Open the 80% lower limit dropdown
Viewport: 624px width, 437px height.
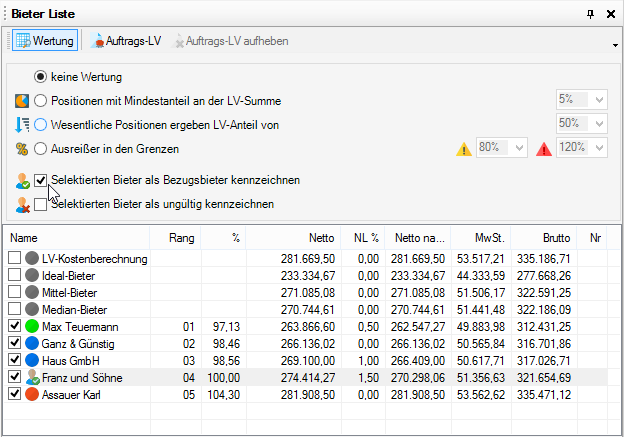pos(519,148)
